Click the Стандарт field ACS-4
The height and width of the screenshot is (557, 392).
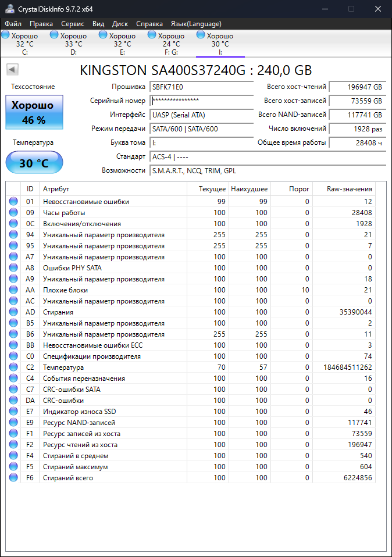(268, 156)
